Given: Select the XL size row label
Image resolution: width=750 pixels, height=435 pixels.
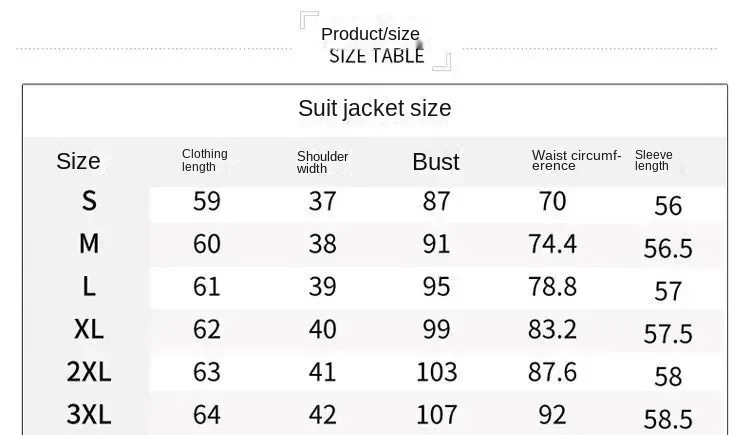Looking at the screenshot, I should [x=89, y=329].
